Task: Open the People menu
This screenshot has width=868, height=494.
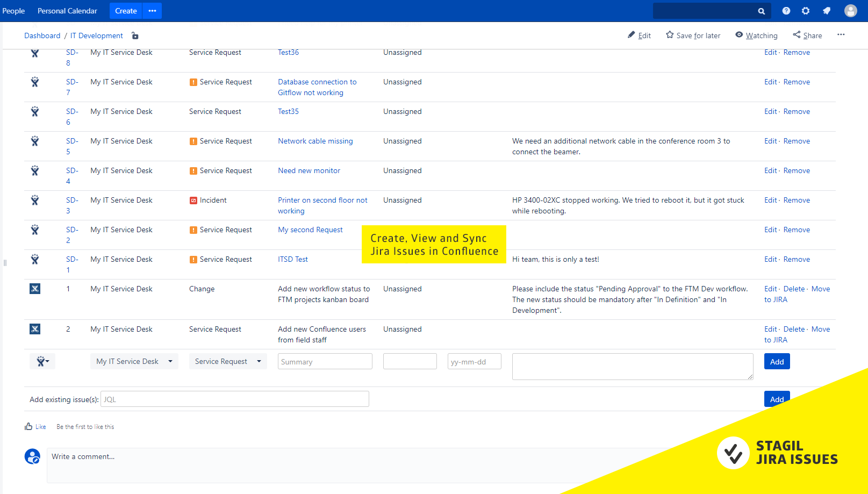Action: coord(13,11)
